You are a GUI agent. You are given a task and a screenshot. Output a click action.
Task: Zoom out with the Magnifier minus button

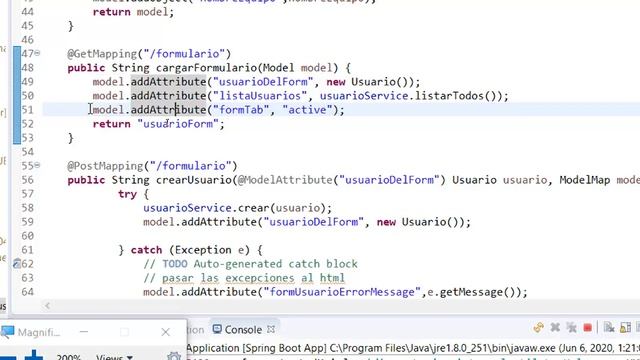[8, 358]
